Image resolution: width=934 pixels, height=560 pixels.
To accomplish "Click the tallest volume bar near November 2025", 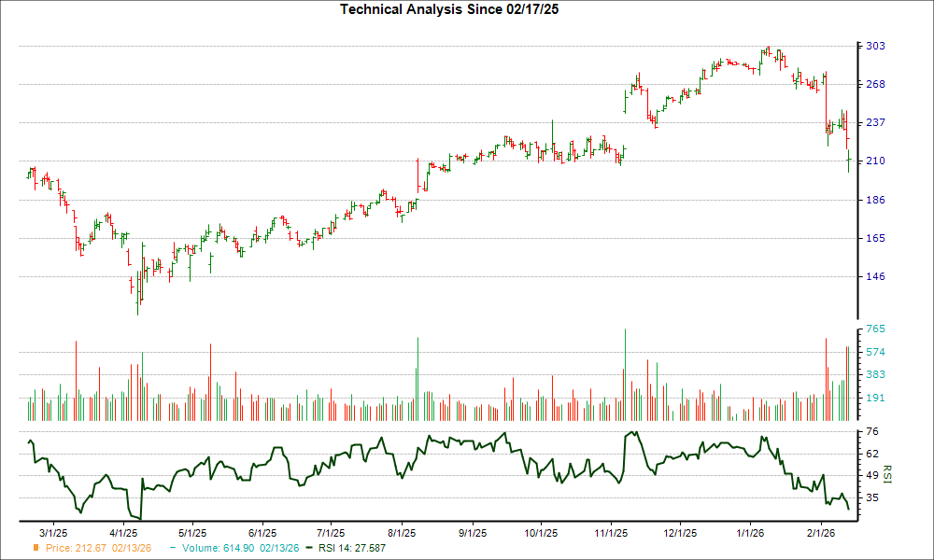I will click(624, 373).
